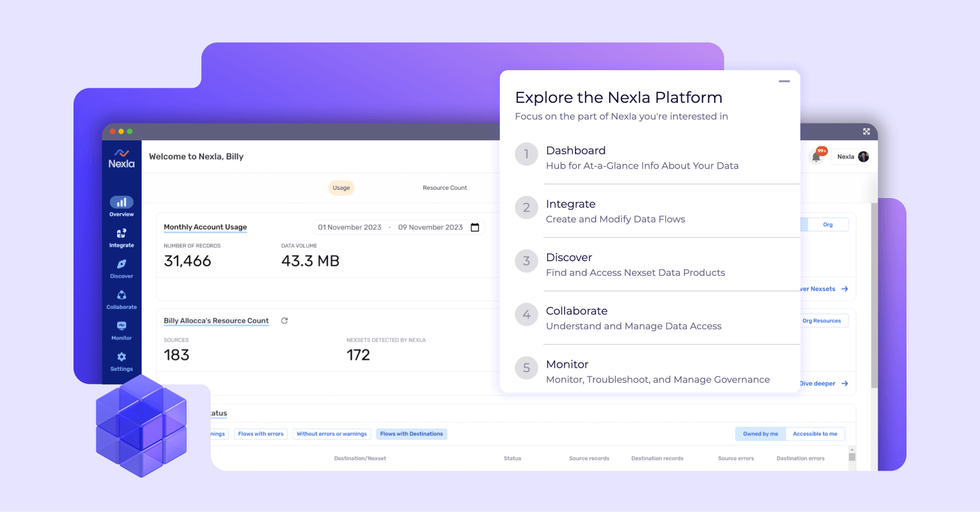Toggle the Owned by me filter
Viewport: 980px width, 512px height.
pyautogui.click(x=760, y=434)
